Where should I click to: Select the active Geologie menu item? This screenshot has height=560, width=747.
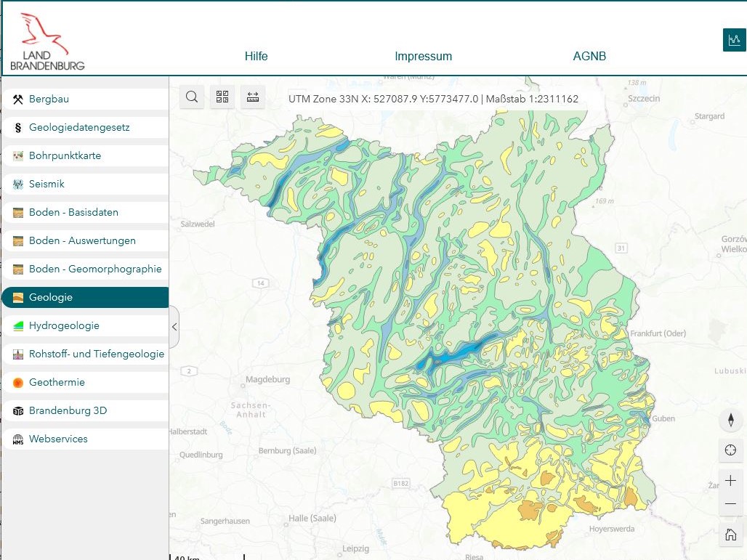click(x=86, y=297)
